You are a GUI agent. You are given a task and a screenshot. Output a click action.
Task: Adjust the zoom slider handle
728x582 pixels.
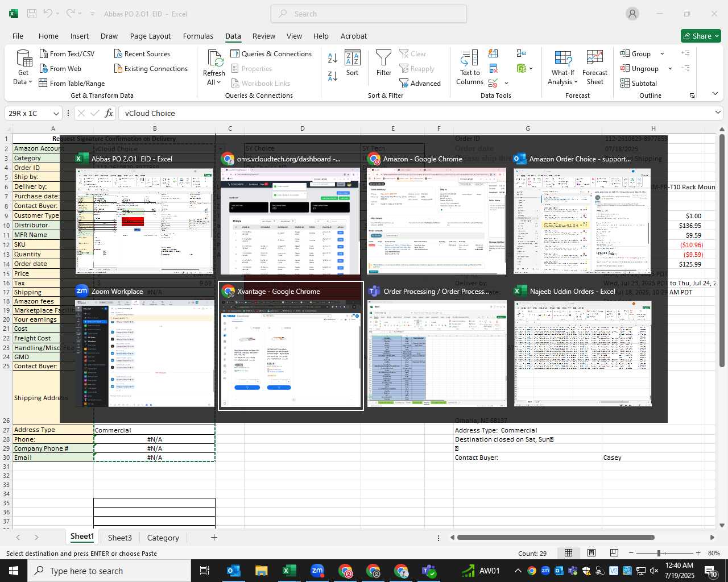659,553
